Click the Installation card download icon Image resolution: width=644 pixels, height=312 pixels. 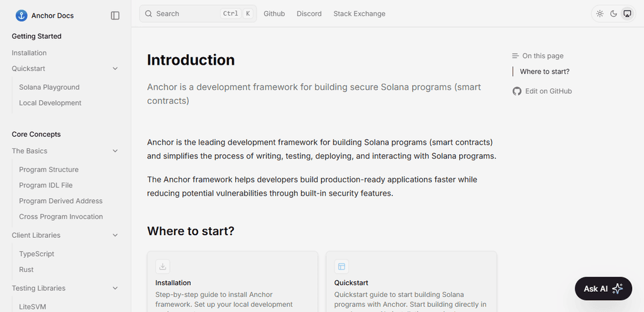[163, 267]
